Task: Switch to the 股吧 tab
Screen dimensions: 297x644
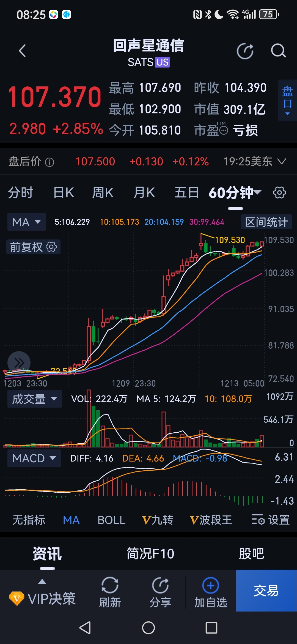Action: [251, 554]
